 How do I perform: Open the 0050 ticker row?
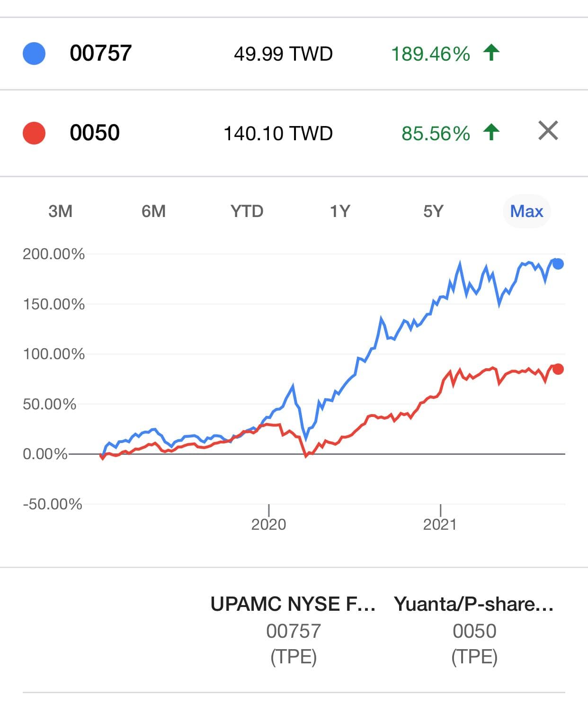coord(95,133)
